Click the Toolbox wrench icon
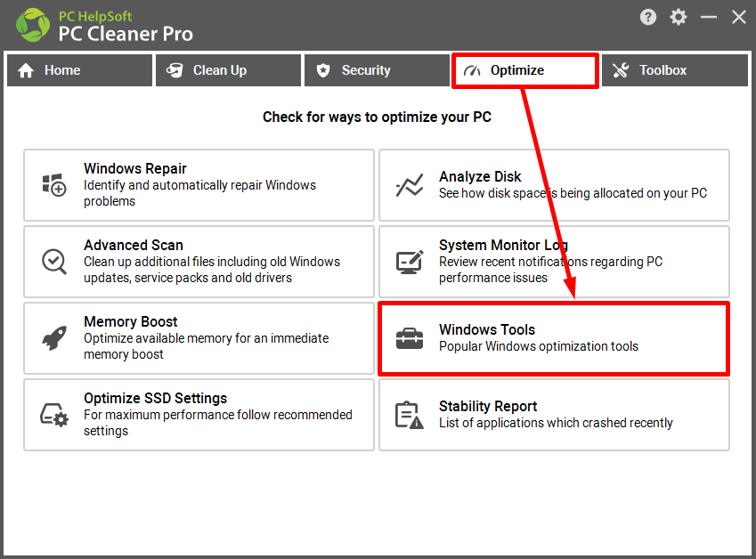Viewport: 756px width, 559px height. 621,70
